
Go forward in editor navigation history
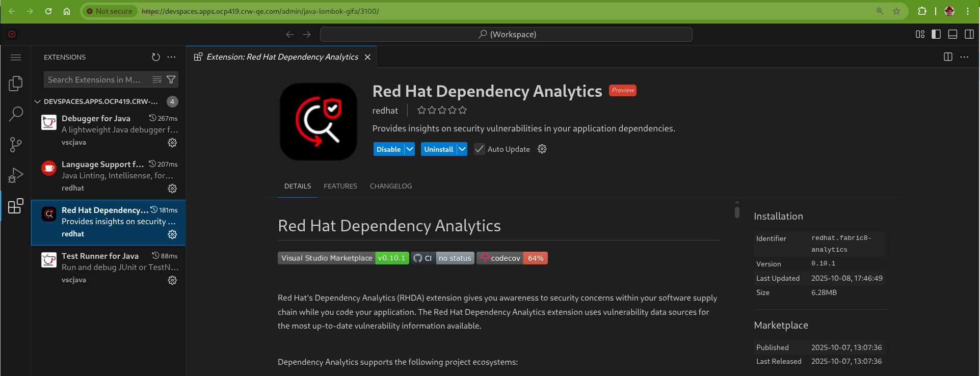coord(306,34)
